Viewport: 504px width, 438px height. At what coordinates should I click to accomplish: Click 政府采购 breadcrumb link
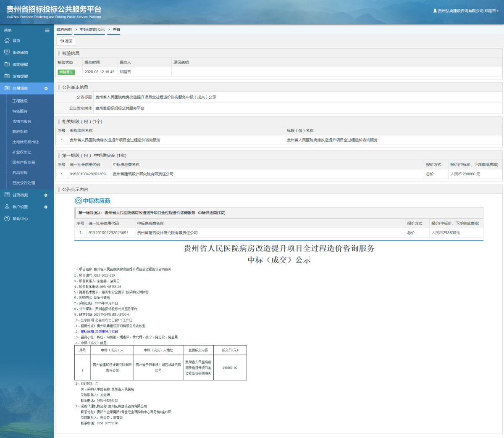click(64, 29)
